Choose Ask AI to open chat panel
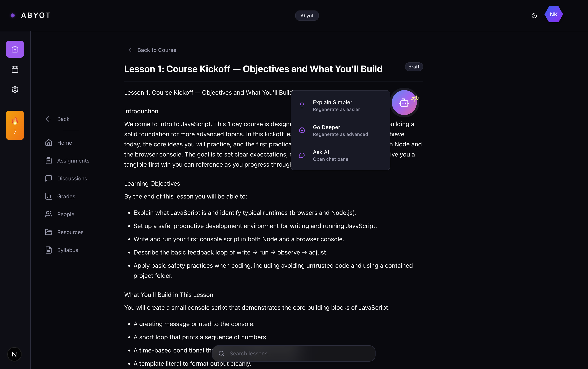The width and height of the screenshot is (588, 369). pyautogui.click(x=331, y=155)
